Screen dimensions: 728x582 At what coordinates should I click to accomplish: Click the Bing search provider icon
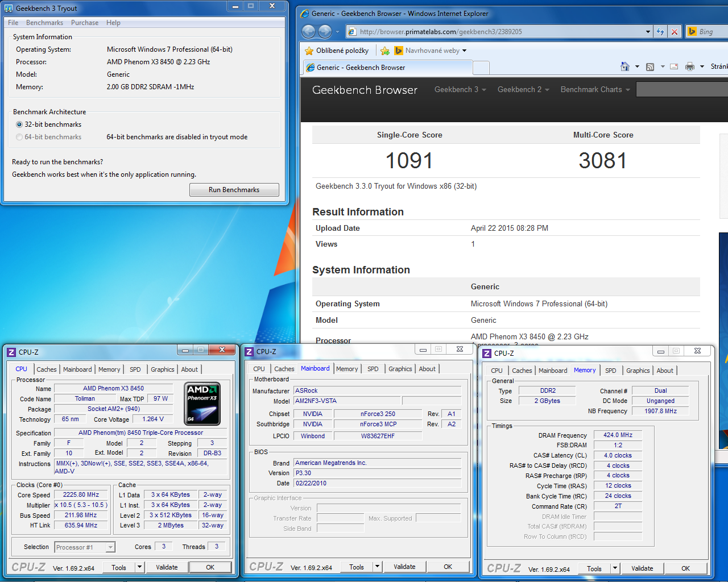pyautogui.click(x=692, y=32)
